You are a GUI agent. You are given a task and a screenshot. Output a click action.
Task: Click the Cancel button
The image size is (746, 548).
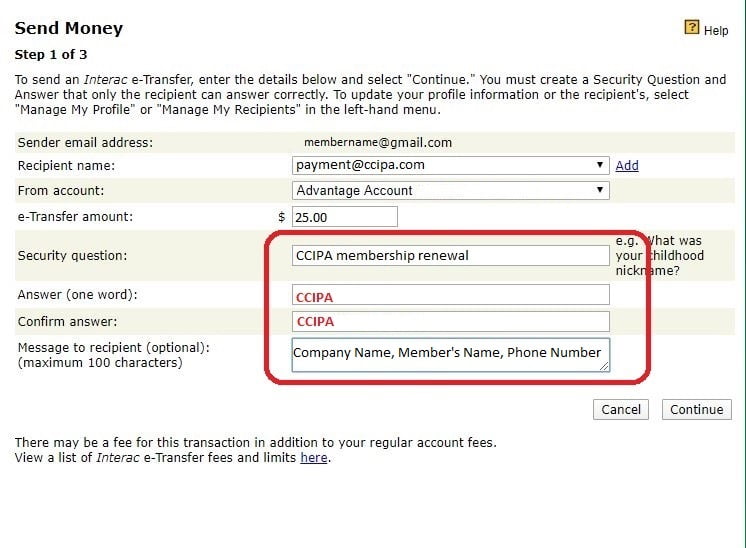point(620,410)
